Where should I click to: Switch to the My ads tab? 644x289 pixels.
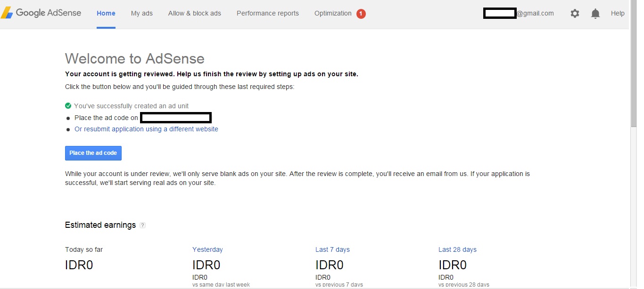click(141, 13)
